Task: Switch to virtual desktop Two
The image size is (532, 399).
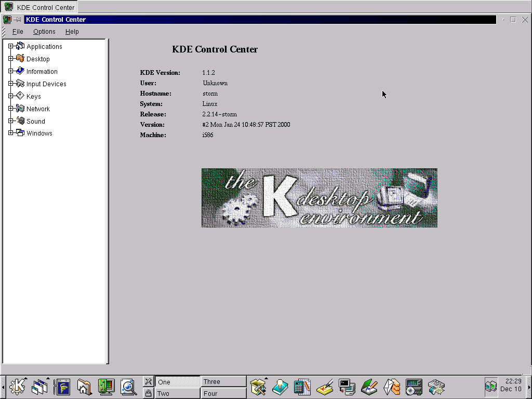Action: click(177, 393)
